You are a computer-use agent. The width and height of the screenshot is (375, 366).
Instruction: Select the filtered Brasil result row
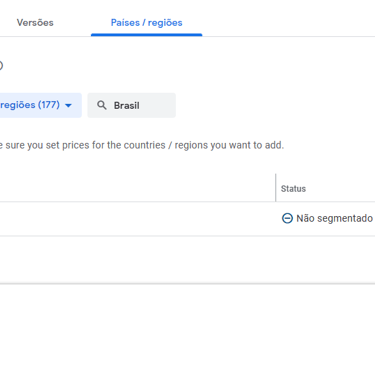point(187,219)
